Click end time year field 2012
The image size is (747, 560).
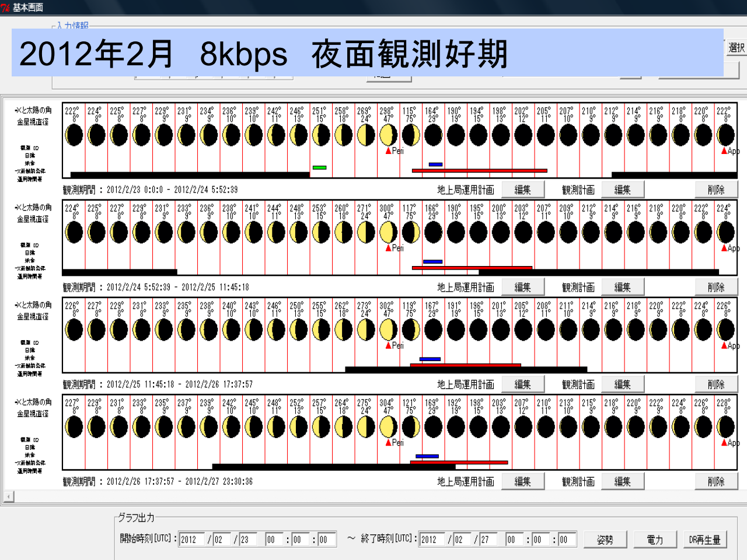[432, 540]
